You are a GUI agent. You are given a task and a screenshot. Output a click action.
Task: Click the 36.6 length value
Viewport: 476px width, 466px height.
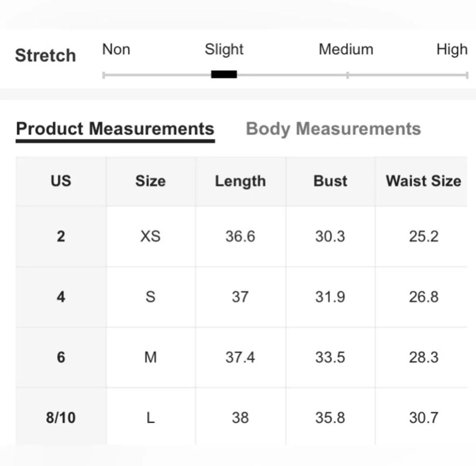click(240, 236)
